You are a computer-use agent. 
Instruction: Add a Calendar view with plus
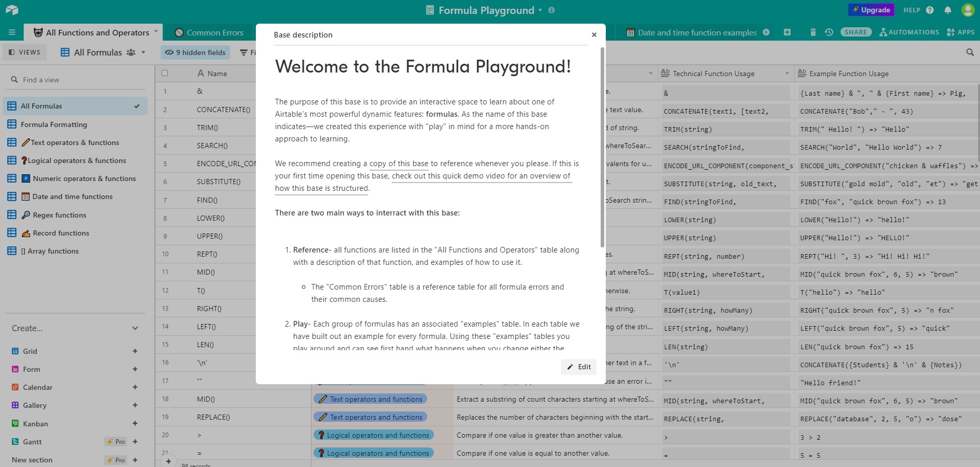(x=135, y=387)
